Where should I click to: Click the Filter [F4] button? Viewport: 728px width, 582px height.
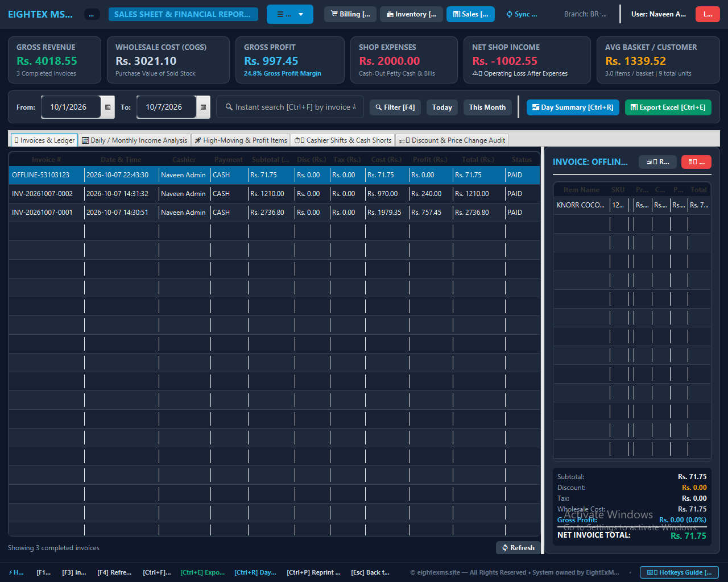point(395,107)
